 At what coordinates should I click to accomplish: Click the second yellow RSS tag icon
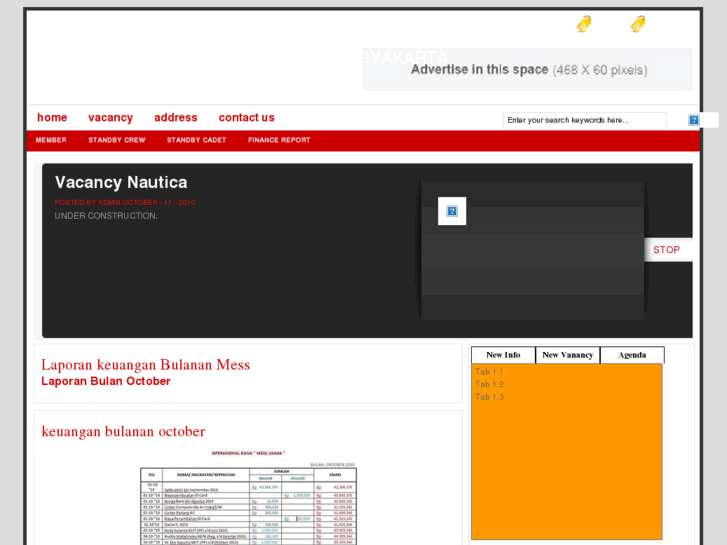coord(638,24)
